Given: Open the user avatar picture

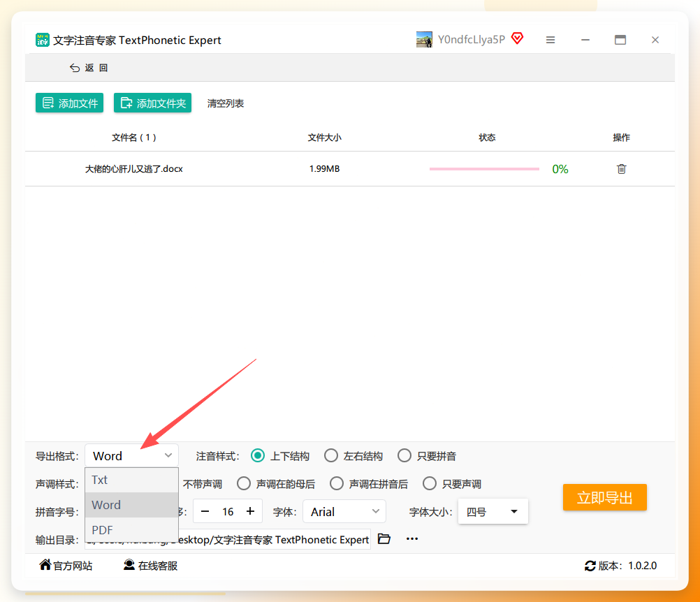Looking at the screenshot, I should [x=424, y=40].
